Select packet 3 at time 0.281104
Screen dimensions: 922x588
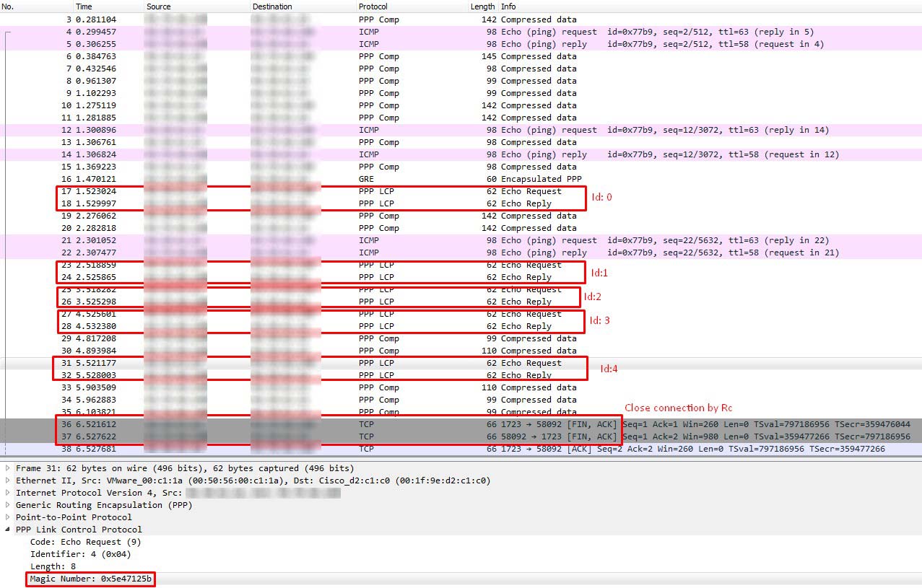click(x=461, y=19)
